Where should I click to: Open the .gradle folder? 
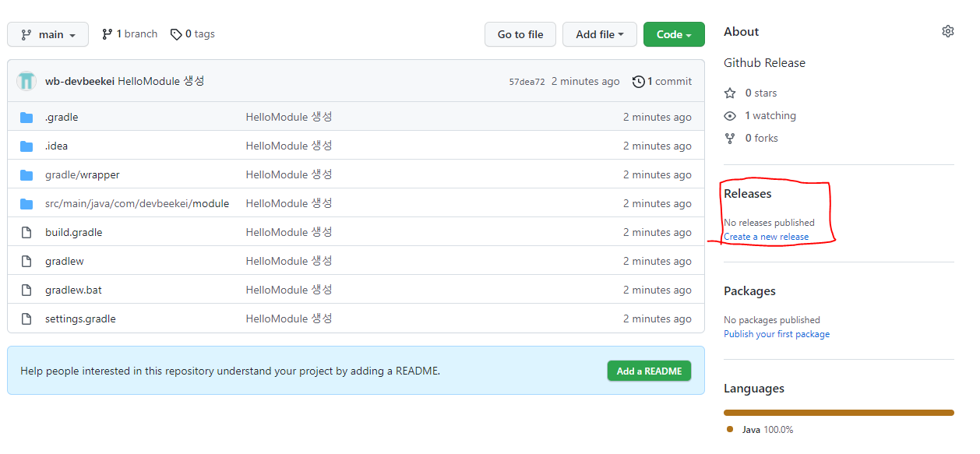click(x=62, y=117)
